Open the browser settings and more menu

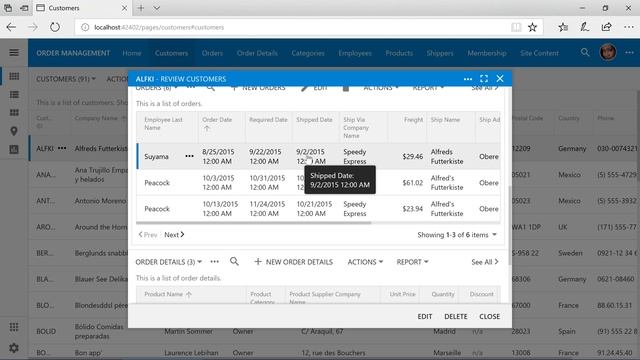point(629,27)
